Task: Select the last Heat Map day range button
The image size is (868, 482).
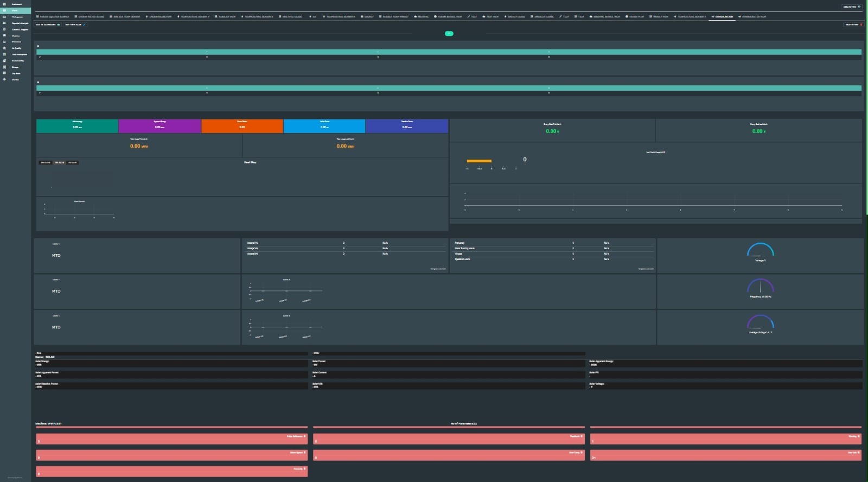Action: (x=73, y=163)
